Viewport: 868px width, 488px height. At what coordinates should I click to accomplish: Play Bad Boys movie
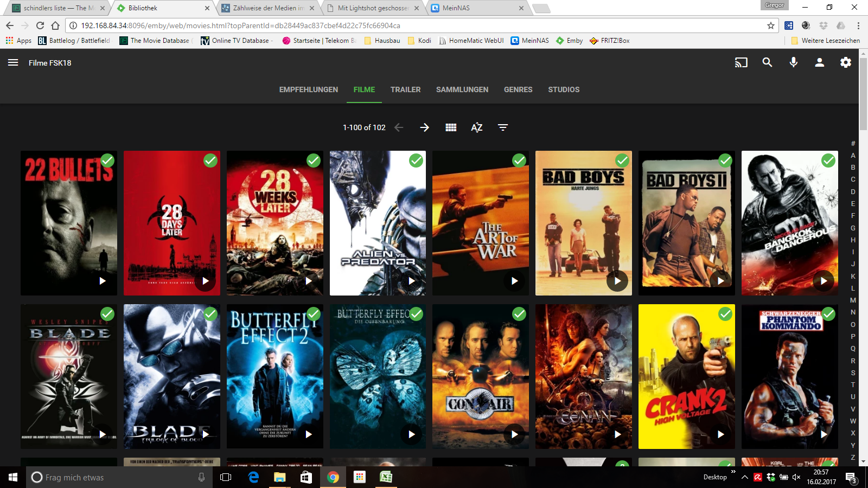tap(617, 281)
